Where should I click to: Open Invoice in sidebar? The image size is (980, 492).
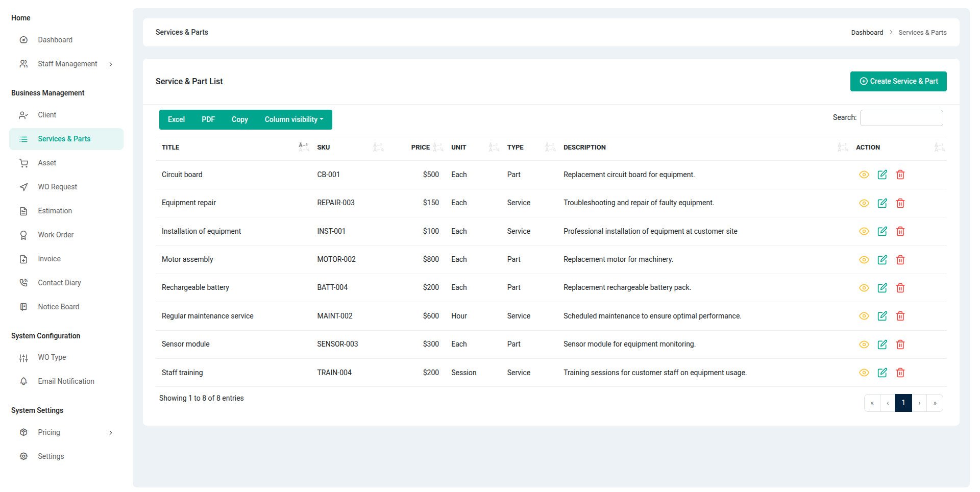click(x=66, y=259)
